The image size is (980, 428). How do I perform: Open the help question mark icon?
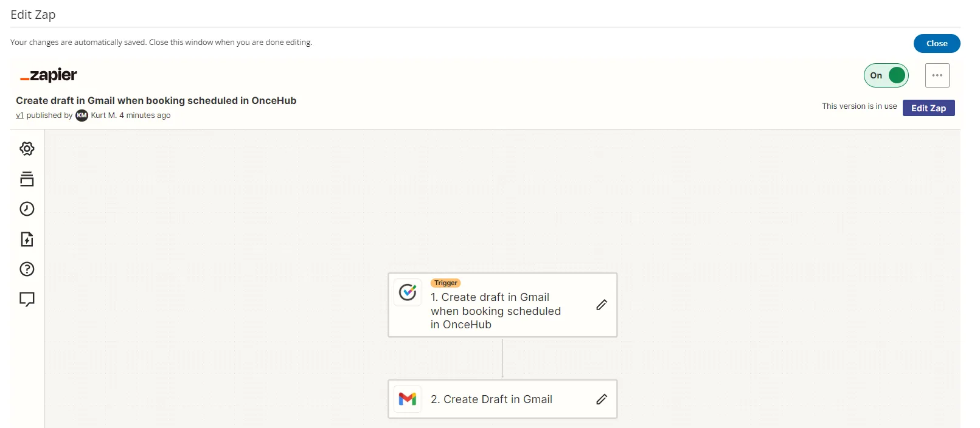(27, 269)
